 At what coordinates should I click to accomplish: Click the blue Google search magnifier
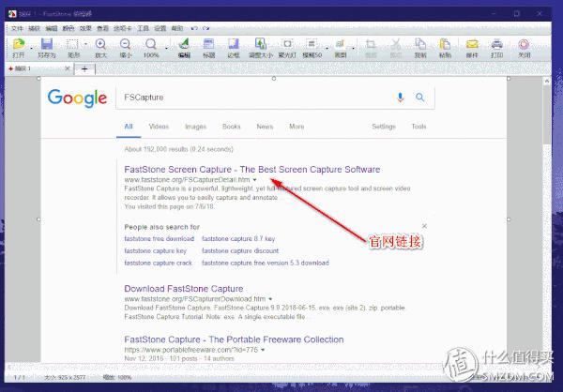click(419, 98)
